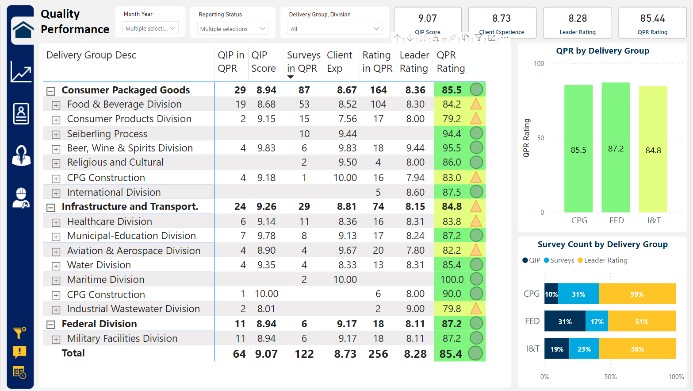
Task: Open the Reporting Status dropdown
Action: (x=232, y=29)
